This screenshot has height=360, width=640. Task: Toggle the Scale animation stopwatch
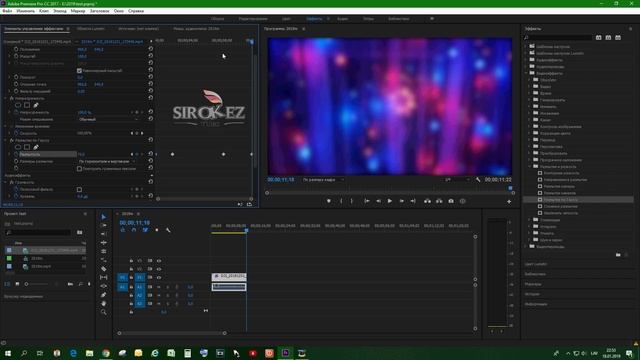point(16,56)
